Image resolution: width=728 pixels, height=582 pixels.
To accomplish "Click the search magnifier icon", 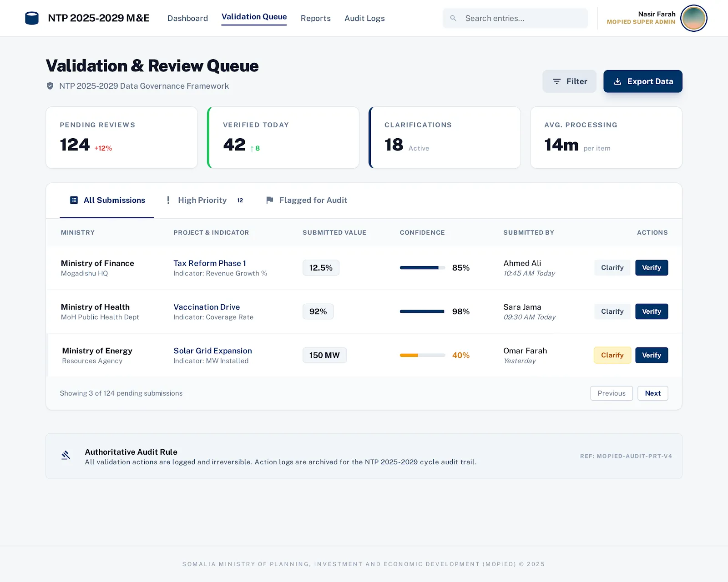I will point(453,18).
